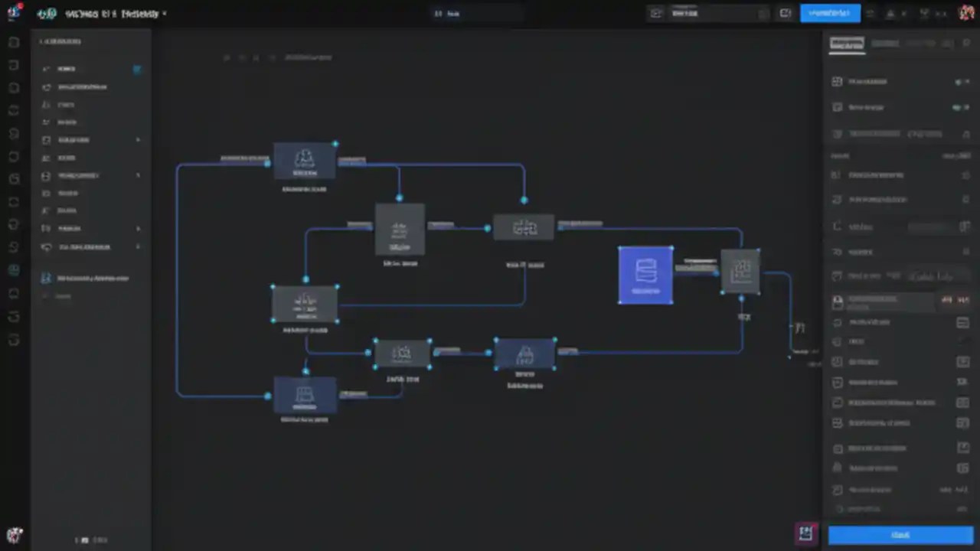Select the highlighted blue server node on the canvas
980x551 pixels.
click(645, 274)
